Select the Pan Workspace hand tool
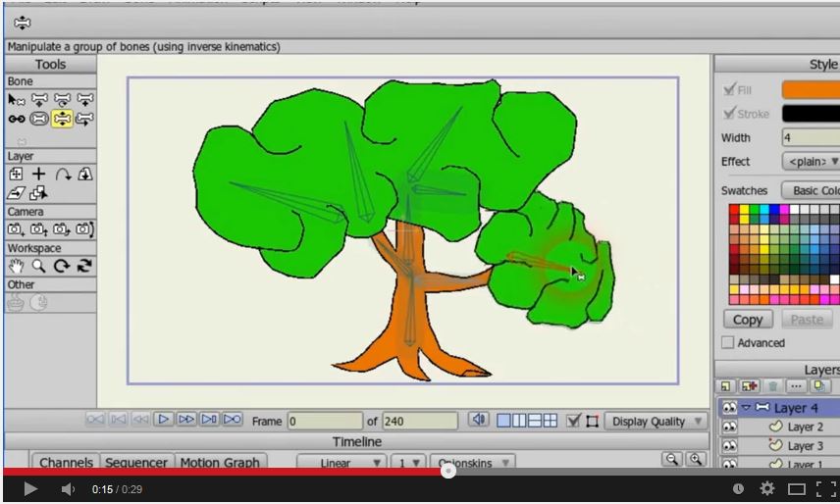This screenshot has height=504, width=840. click(x=16, y=266)
